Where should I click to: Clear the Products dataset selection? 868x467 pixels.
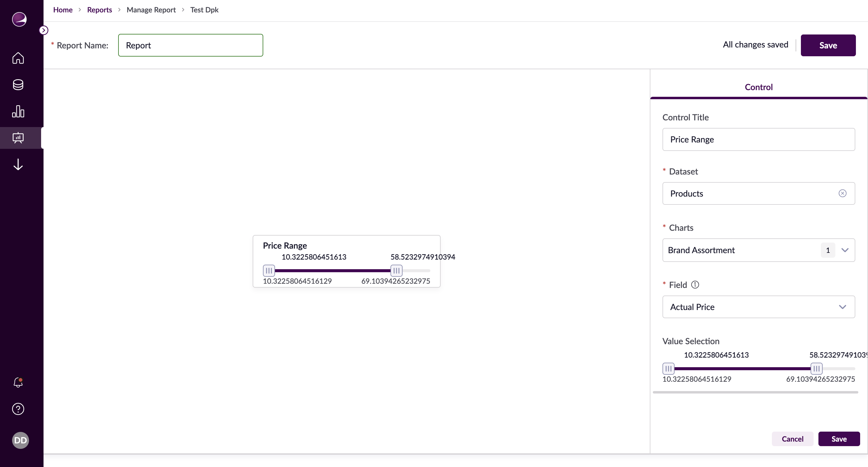[842, 194]
